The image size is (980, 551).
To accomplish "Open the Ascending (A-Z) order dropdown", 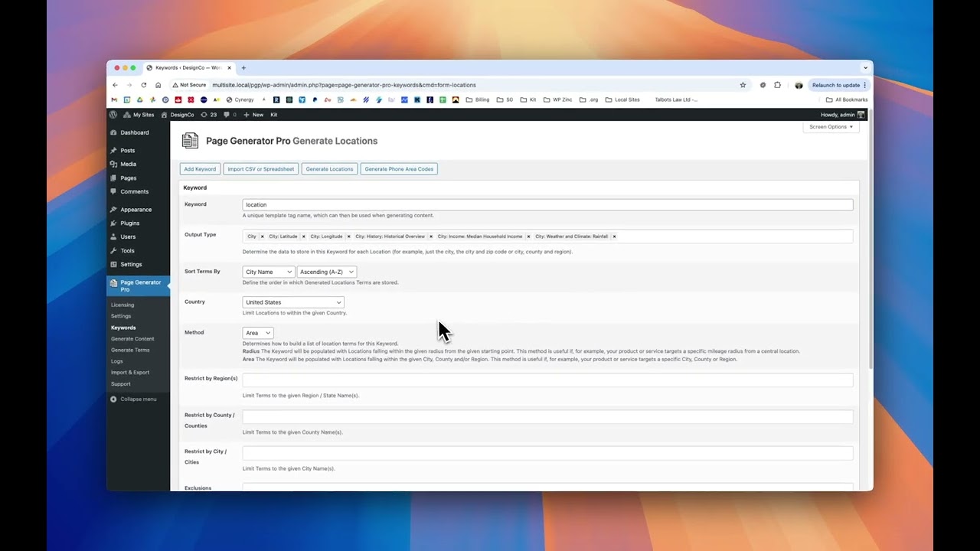I will [327, 272].
